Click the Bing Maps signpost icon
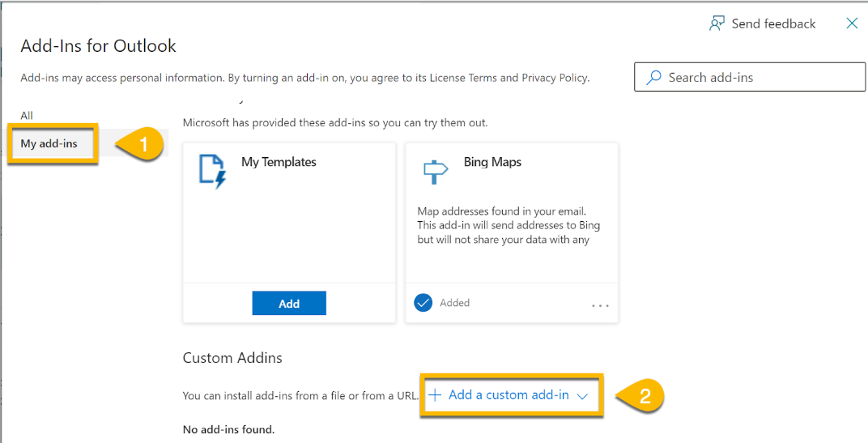 click(435, 172)
